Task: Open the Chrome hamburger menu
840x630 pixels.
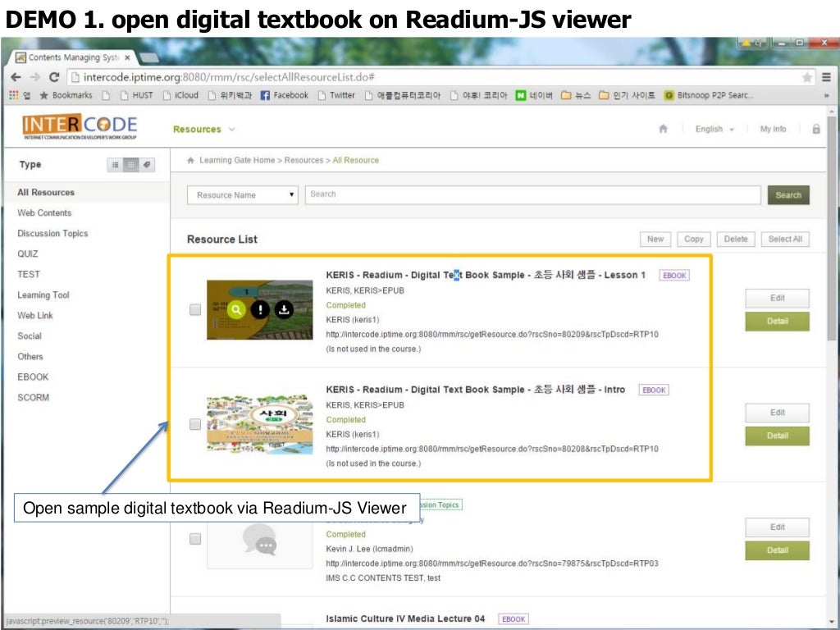Action: 827,77
